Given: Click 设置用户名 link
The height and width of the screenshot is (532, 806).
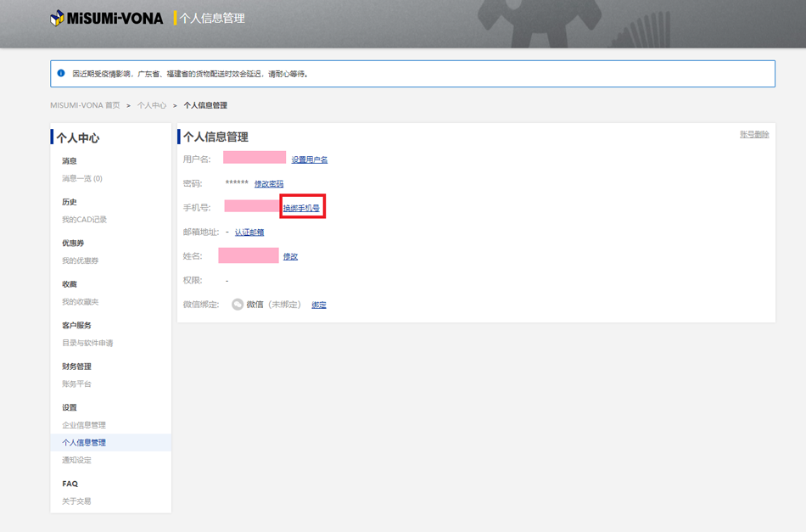Looking at the screenshot, I should [310, 160].
